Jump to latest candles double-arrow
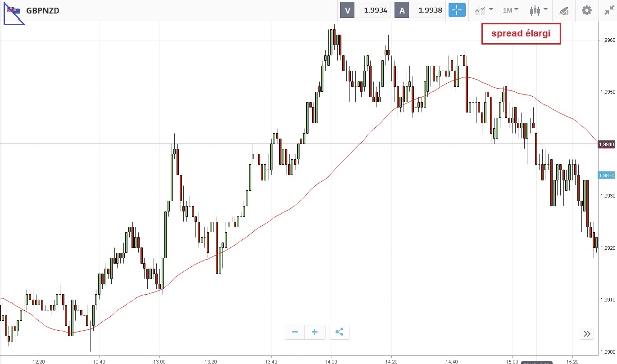Image resolution: width=617 pixels, height=364 pixels. click(x=587, y=334)
